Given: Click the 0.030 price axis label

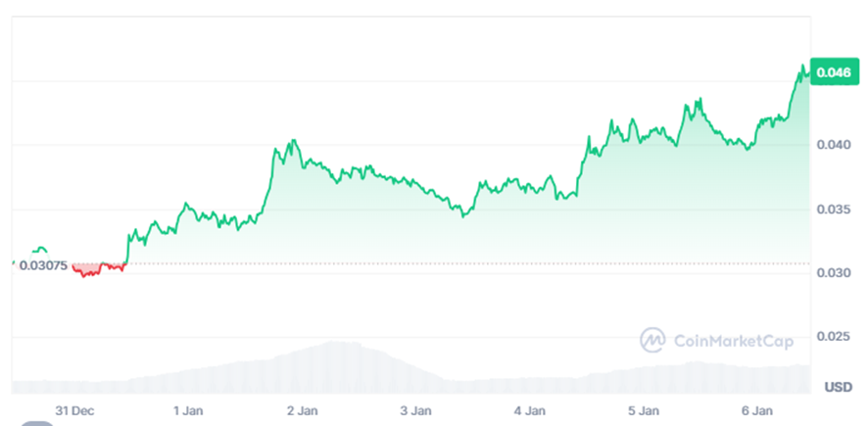Looking at the screenshot, I should (832, 273).
